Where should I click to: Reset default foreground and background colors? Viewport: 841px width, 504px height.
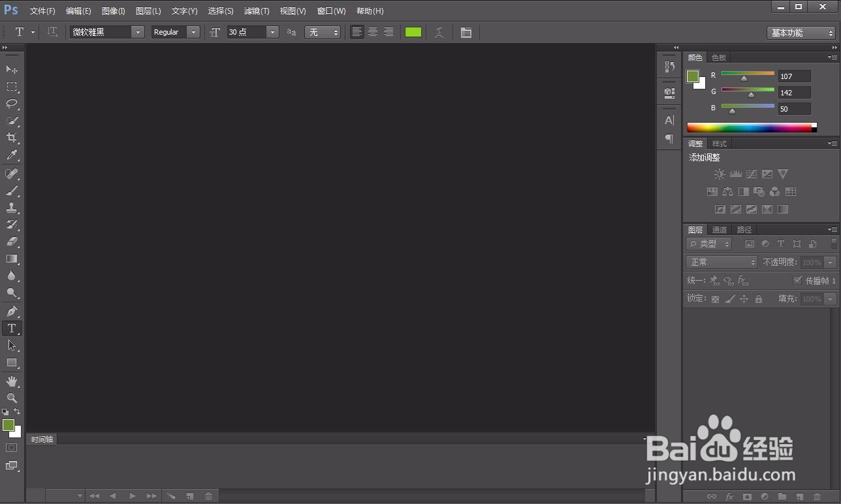[x=5, y=412]
